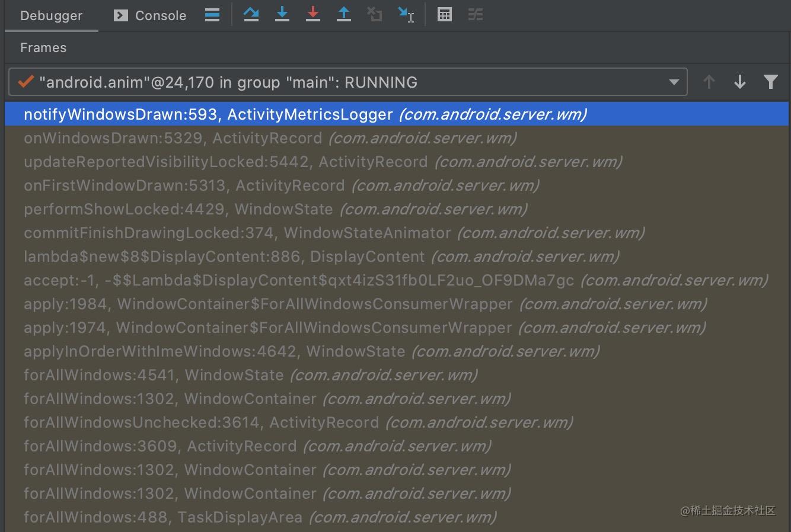Viewport: 791px width, 532px height.
Task: Click the Step Out icon
Action: click(x=344, y=15)
